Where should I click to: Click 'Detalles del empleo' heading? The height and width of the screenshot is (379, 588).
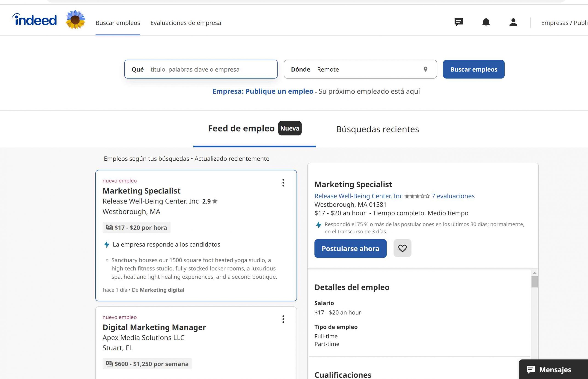pos(352,287)
